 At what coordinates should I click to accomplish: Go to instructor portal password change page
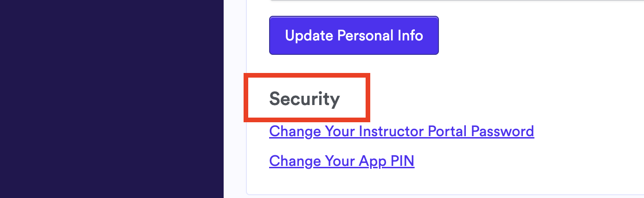click(401, 132)
